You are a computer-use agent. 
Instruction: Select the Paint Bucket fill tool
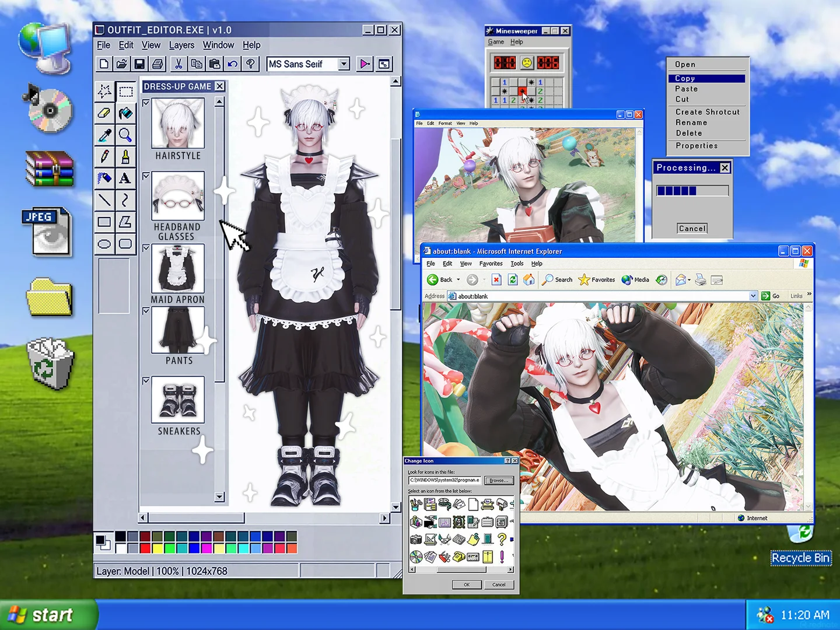pos(125,113)
